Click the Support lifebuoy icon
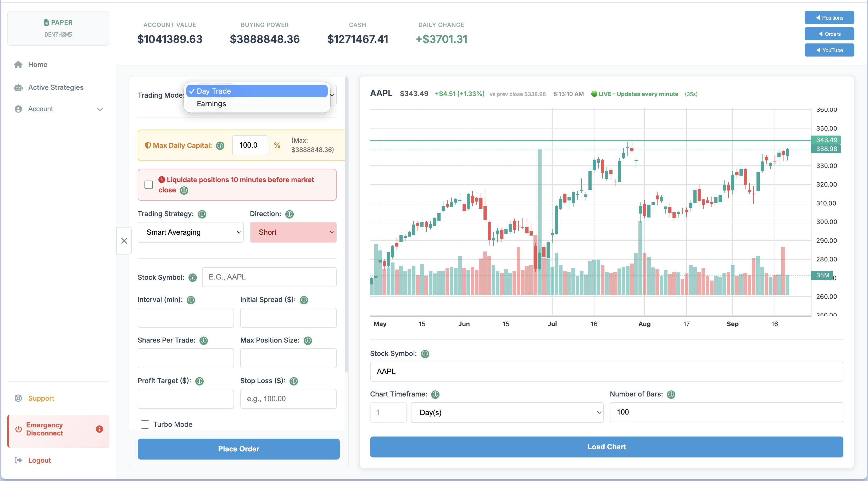 (x=18, y=398)
